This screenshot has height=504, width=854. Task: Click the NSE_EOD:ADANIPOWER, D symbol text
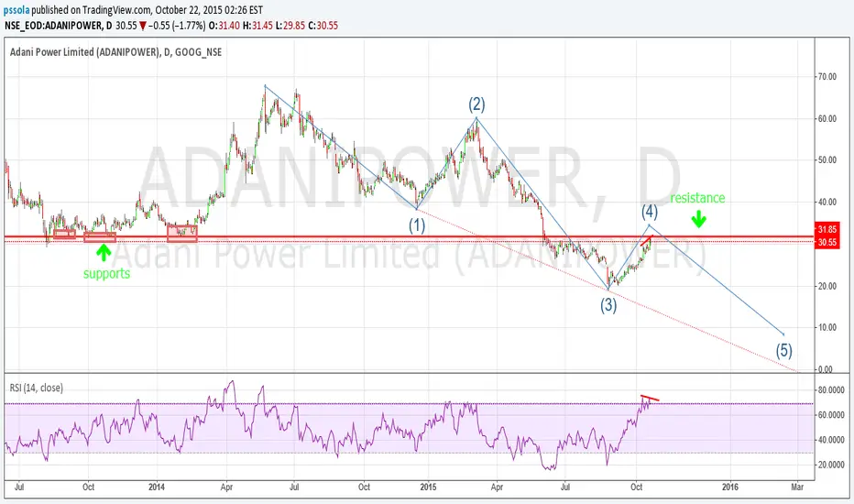pos(59,26)
